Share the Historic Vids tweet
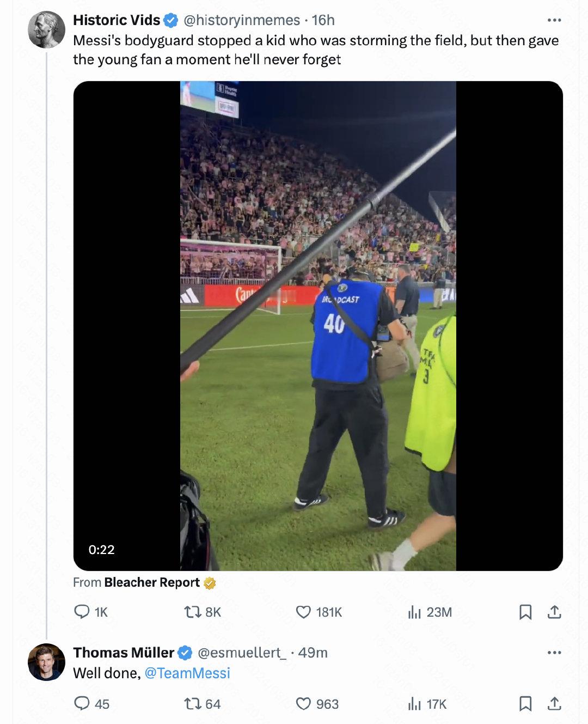The width and height of the screenshot is (588, 724). (x=554, y=612)
